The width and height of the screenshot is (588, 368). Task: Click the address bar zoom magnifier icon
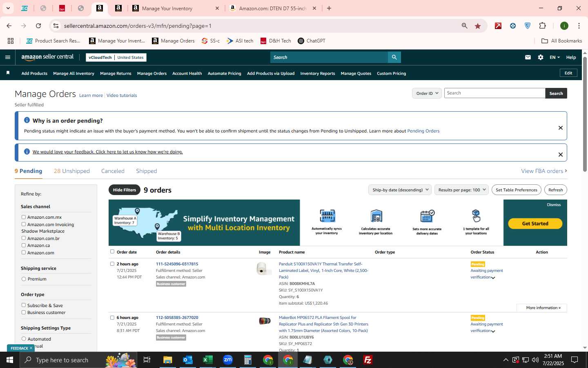pyautogui.click(x=465, y=26)
